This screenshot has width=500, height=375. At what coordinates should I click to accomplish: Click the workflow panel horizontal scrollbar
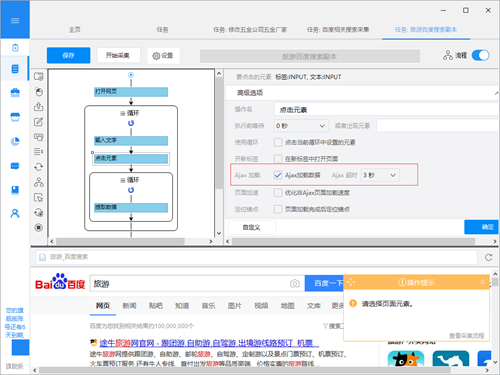(x=120, y=241)
